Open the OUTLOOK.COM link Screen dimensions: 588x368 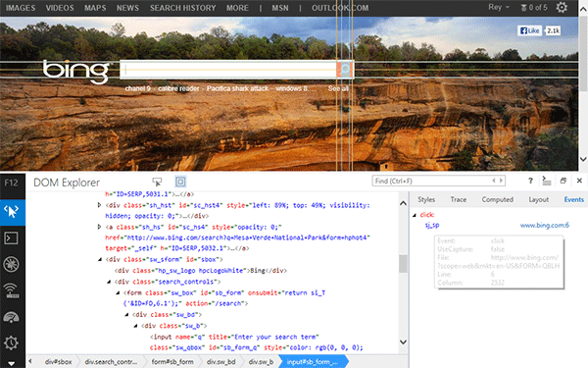tap(340, 8)
